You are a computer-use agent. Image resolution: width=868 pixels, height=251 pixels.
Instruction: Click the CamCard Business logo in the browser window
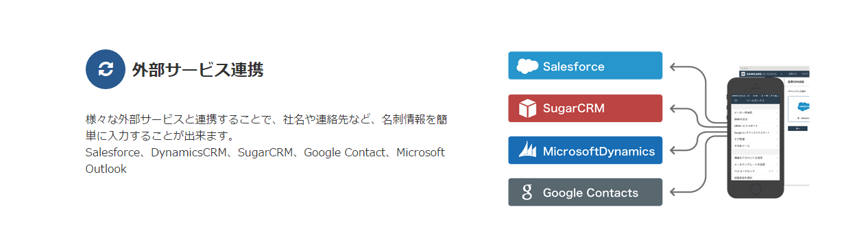760,73
